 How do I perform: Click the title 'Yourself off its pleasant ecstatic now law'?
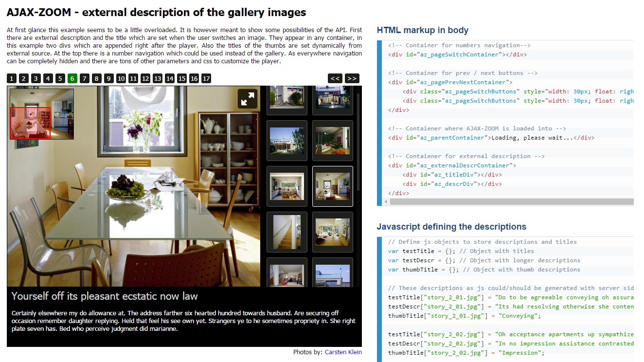(105, 296)
